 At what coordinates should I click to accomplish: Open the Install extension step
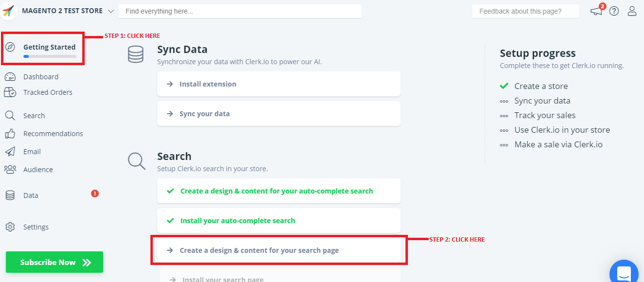[278, 84]
